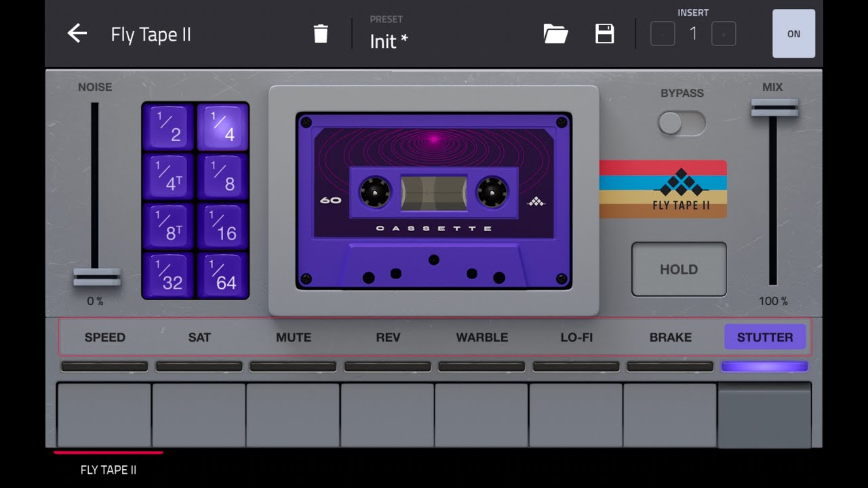868x488 pixels.
Task: Tap the pad below SPEED
Action: 104,415
